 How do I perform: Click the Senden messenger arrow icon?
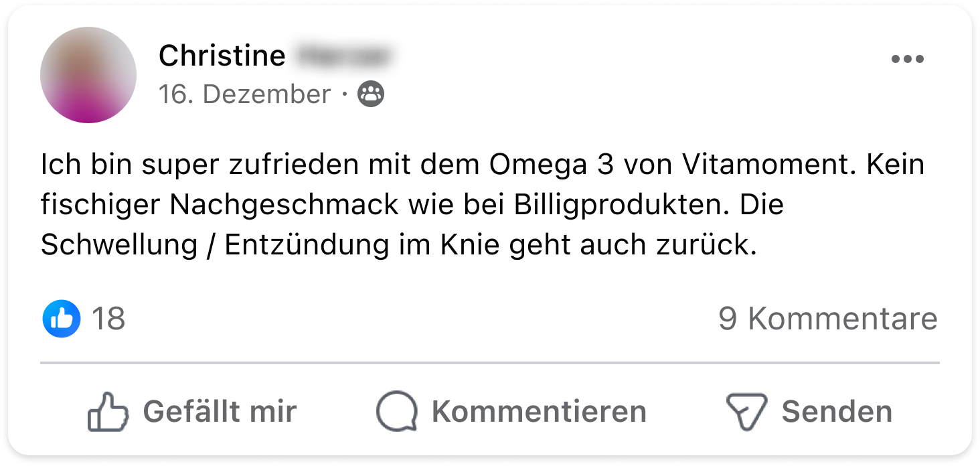click(x=746, y=411)
